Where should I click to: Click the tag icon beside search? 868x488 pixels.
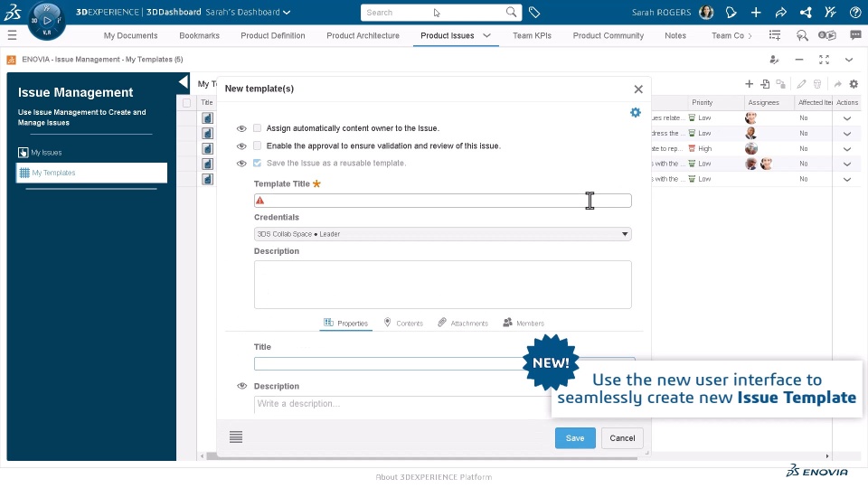click(x=534, y=12)
